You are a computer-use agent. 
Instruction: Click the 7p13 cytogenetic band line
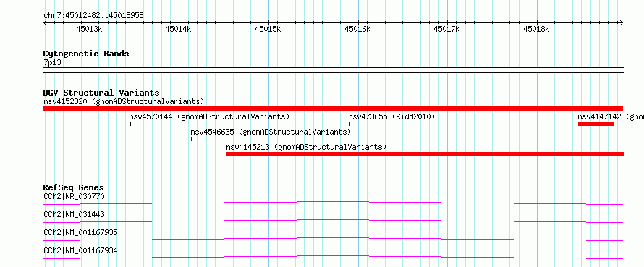(x=333, y=70)
